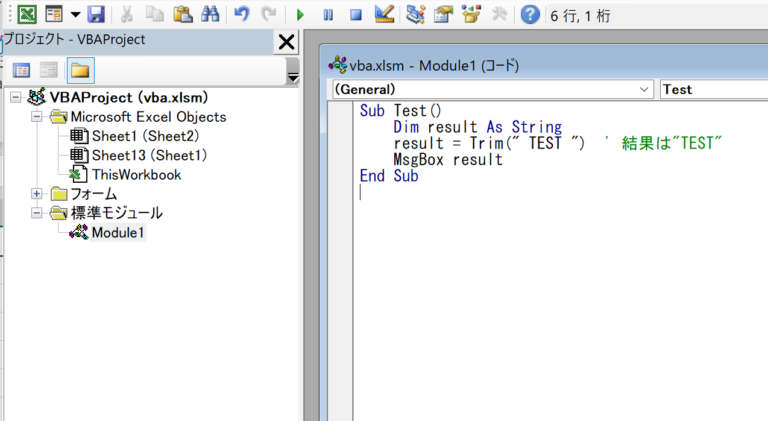Click the Reset stop icon
Image resolution: width=768 pixels, height=421 pixels.
[356, 15]
